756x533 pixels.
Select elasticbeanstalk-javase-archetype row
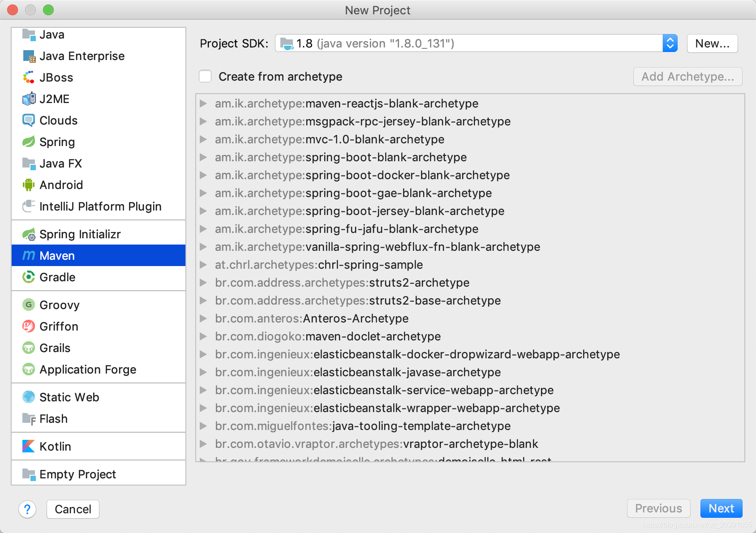(470, 372)
